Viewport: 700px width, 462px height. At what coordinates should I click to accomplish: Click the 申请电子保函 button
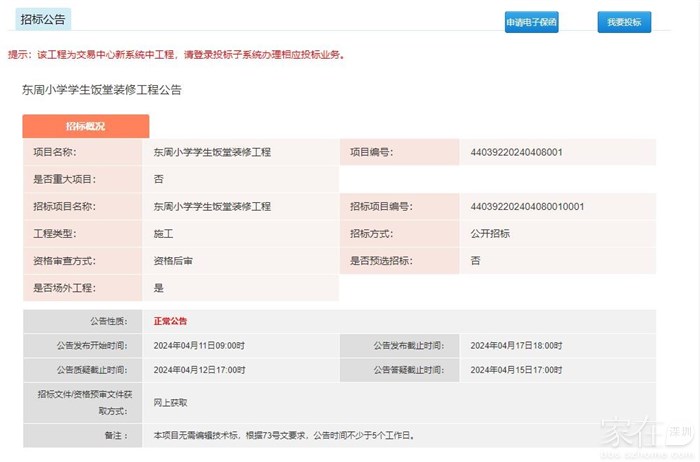(531, 22)
